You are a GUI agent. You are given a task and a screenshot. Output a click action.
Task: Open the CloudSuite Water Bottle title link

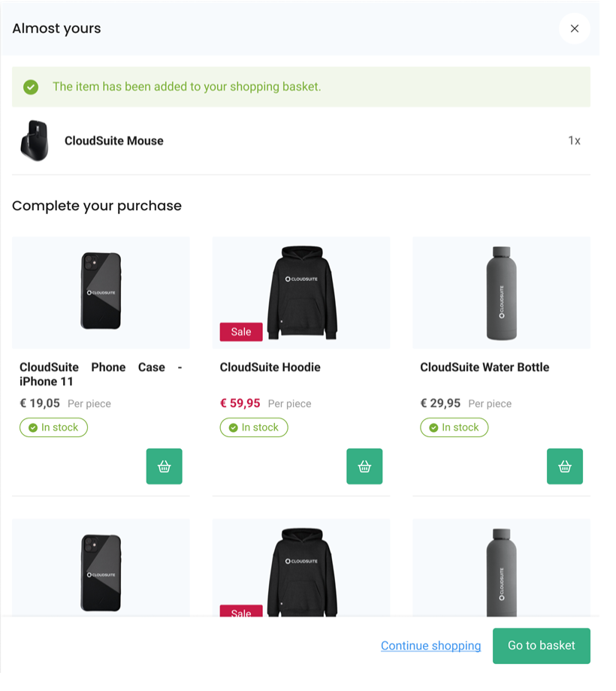click(485, 367)
